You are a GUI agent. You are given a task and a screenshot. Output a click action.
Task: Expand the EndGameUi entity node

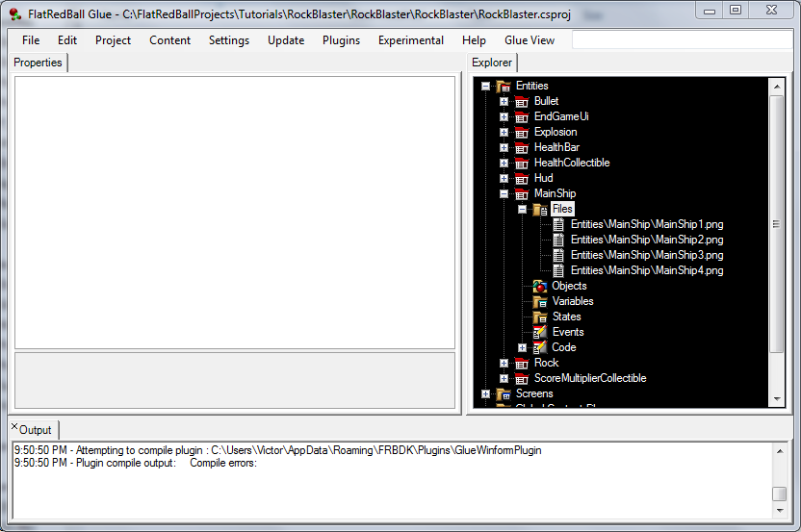coord(504,117)
